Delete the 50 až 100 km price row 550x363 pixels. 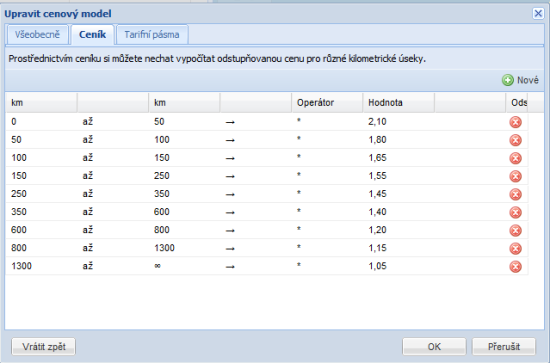tap(515, 140)
